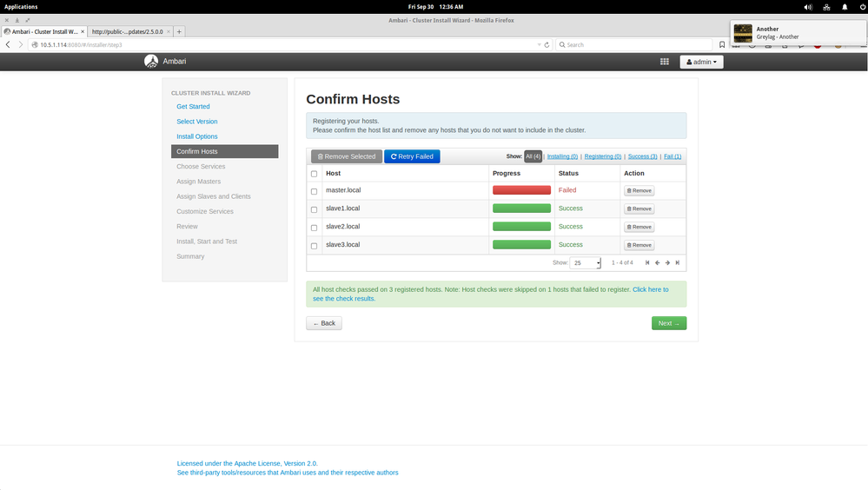Click the Assign Slaves and Clients step
This screenshot has height=490, width=868.
214,196
